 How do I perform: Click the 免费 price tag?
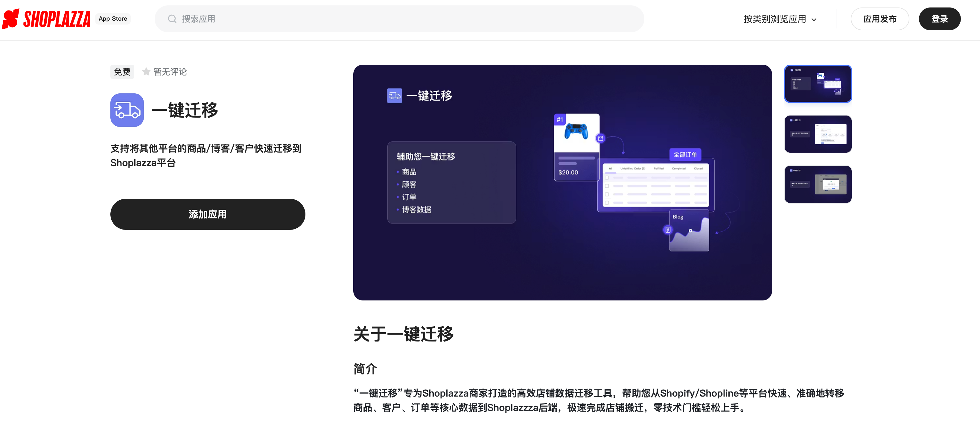tap(122, 72)
